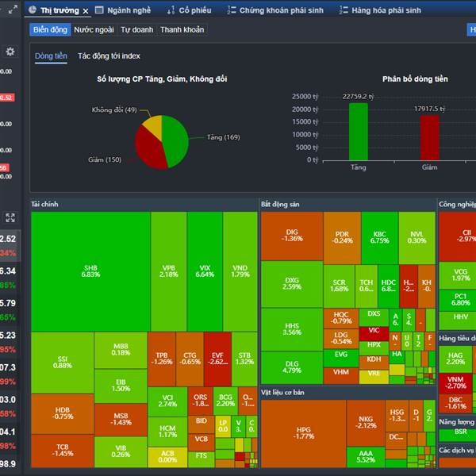The height and width of the screenshot is (476, 476).
Task: Click the DLG 4.79% tile
Action: [292, 367]
